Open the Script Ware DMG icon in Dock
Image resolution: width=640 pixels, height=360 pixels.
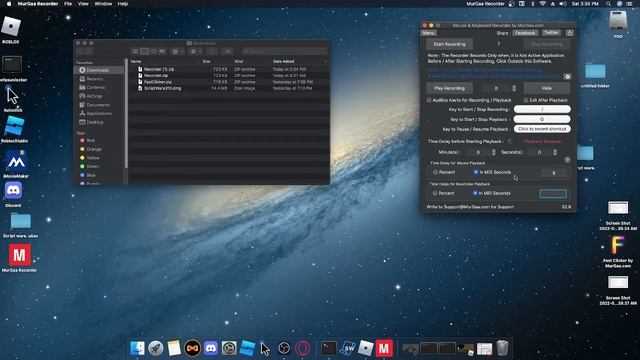pos(347,348)
